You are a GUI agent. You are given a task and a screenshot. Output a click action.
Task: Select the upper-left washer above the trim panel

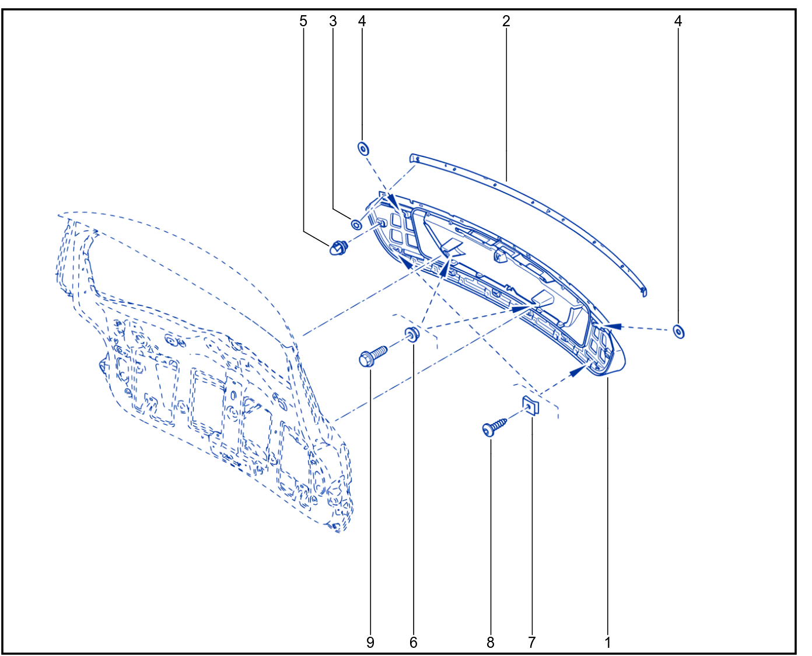[363, 148]
